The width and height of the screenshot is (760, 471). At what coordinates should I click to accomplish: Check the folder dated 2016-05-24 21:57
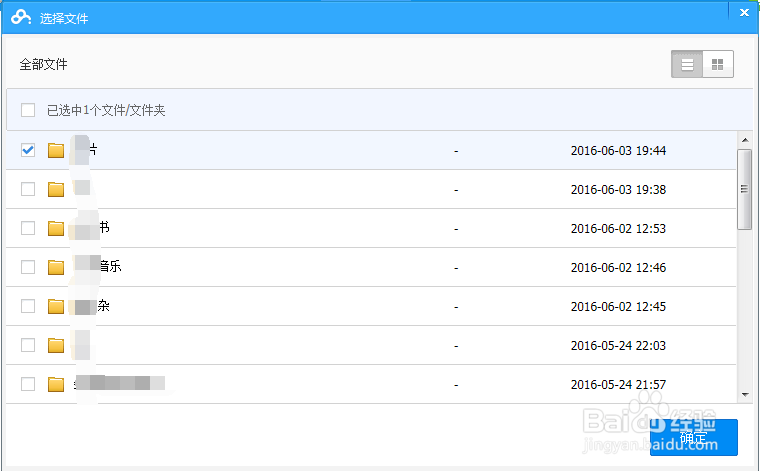tap(28, 384)
